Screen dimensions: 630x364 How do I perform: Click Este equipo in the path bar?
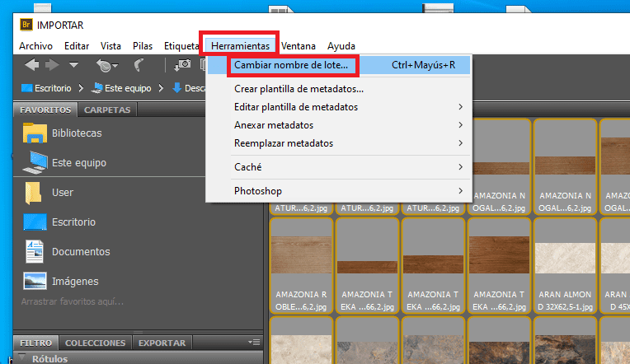tap(121, 88)
